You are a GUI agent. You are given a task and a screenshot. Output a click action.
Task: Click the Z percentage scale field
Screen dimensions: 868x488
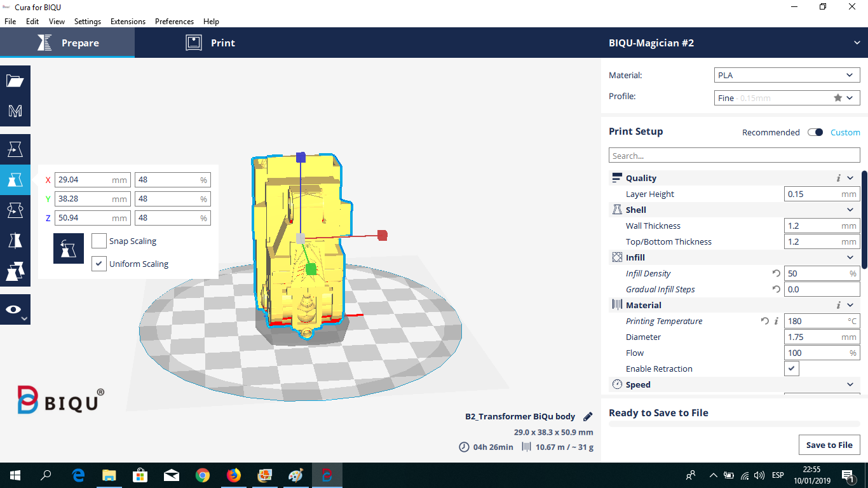[x=173, y=218]
